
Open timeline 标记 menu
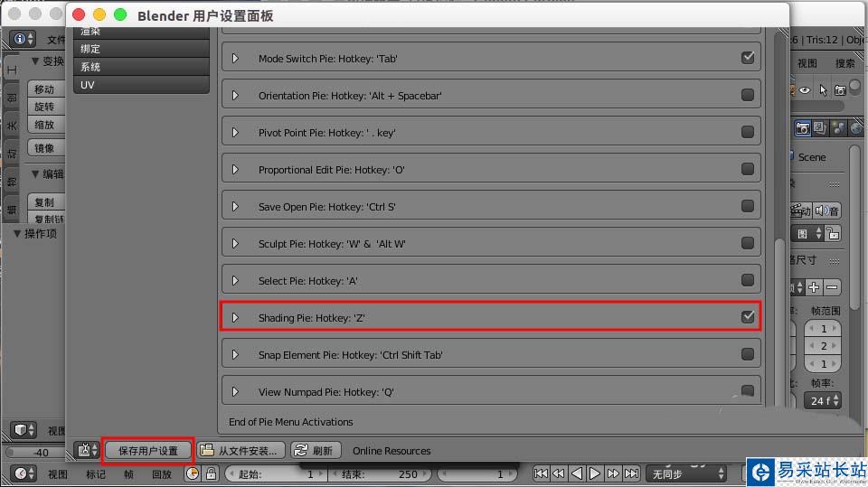tap(96, 474)
